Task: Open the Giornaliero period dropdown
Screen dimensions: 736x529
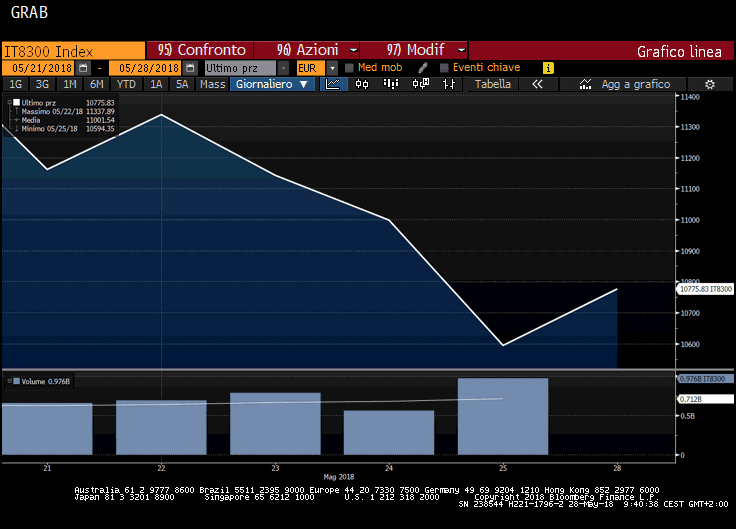Action: pos(272,85)
